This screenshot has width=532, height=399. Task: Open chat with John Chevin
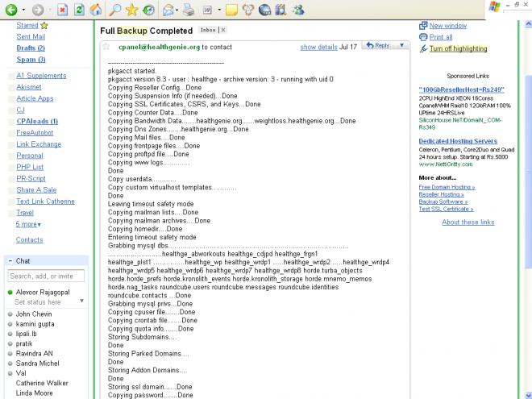pos(34,314)
